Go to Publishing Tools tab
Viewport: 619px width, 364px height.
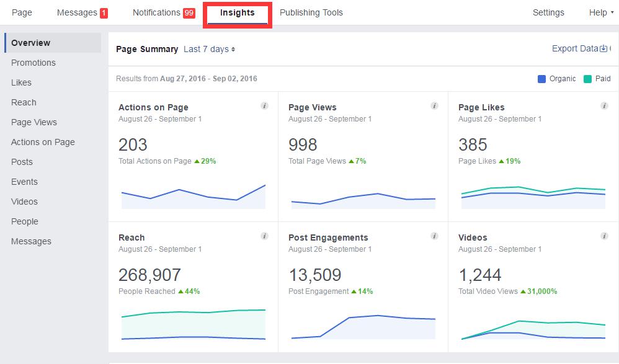tap(311, 12)
